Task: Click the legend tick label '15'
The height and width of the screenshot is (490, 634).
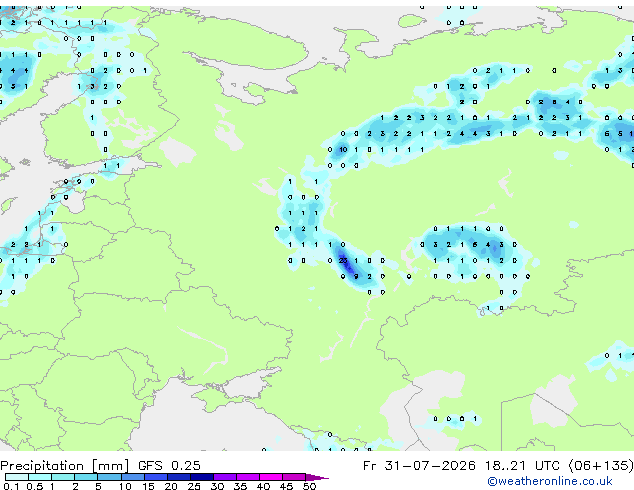Action: pyautogui.click(x=148, y=486)
